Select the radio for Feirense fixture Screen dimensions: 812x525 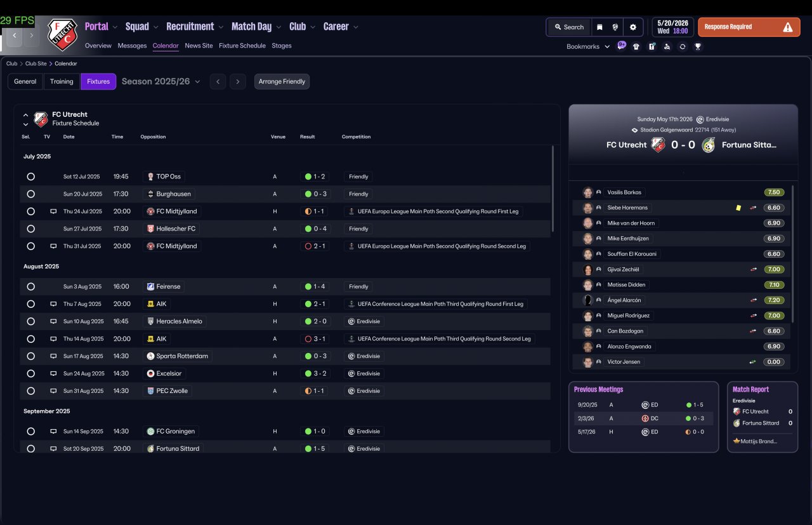pyautogui.click(x=31, y=287)
